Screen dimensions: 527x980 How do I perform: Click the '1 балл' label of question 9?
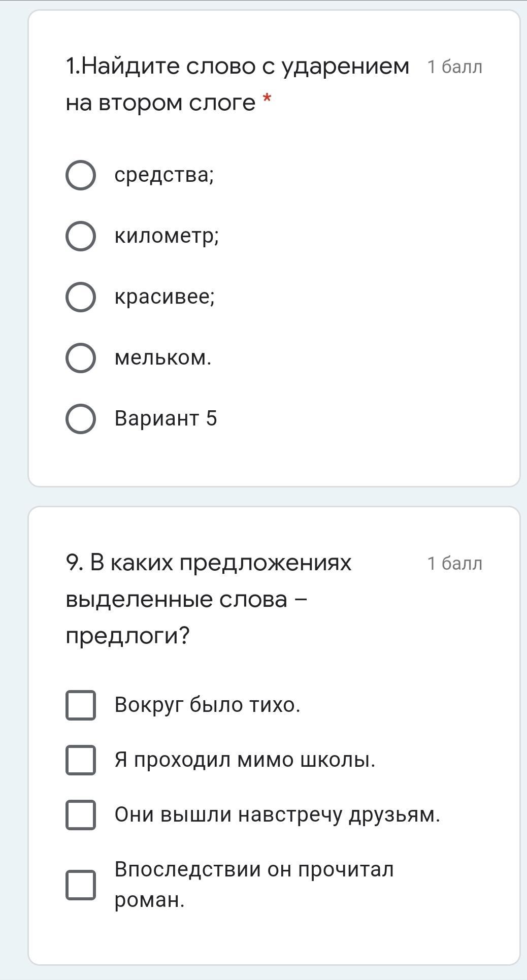tap(454, 564)
